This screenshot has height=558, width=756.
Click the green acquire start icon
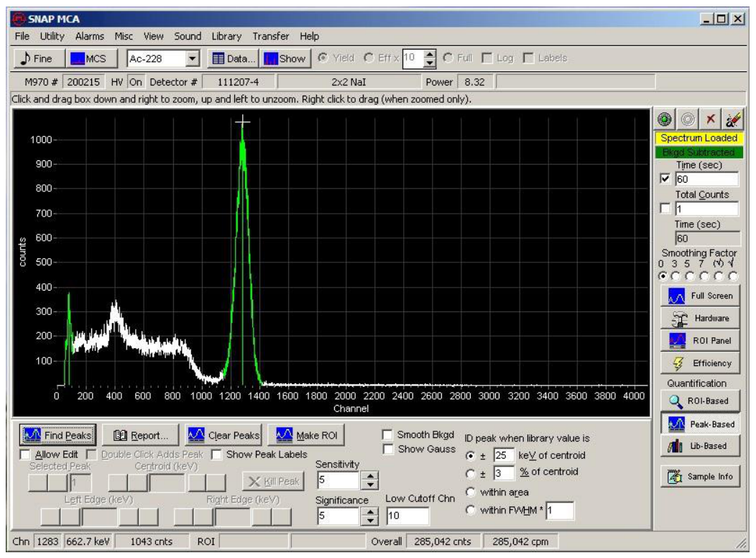(x=665, y=119)
